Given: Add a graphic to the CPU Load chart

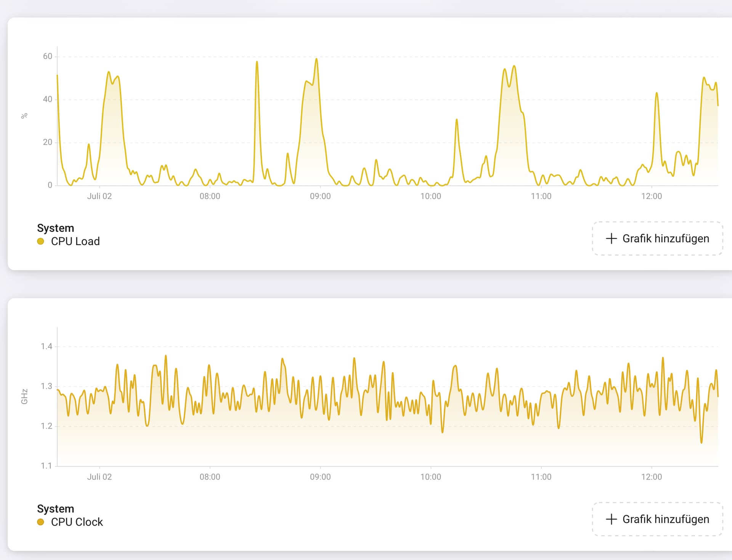Looking at the screenshot, I should pyautogui.click(x=657, y=239).
